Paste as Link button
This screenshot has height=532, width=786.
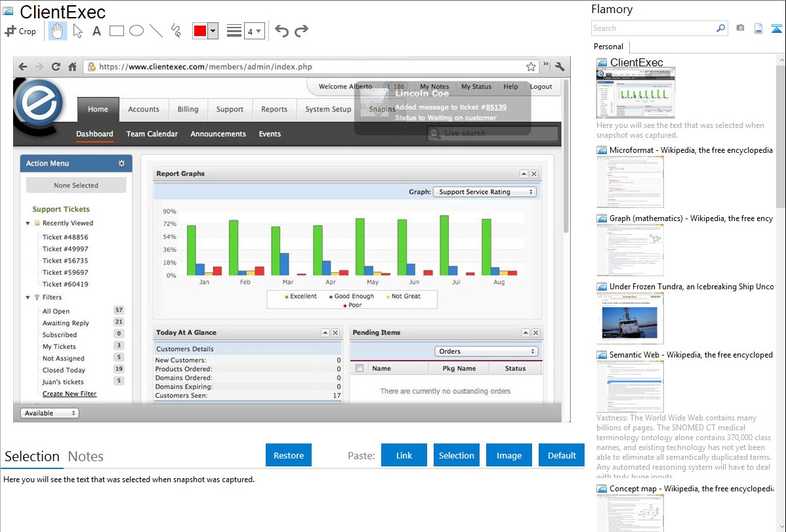pyautogui.click(x=404, y=455)
